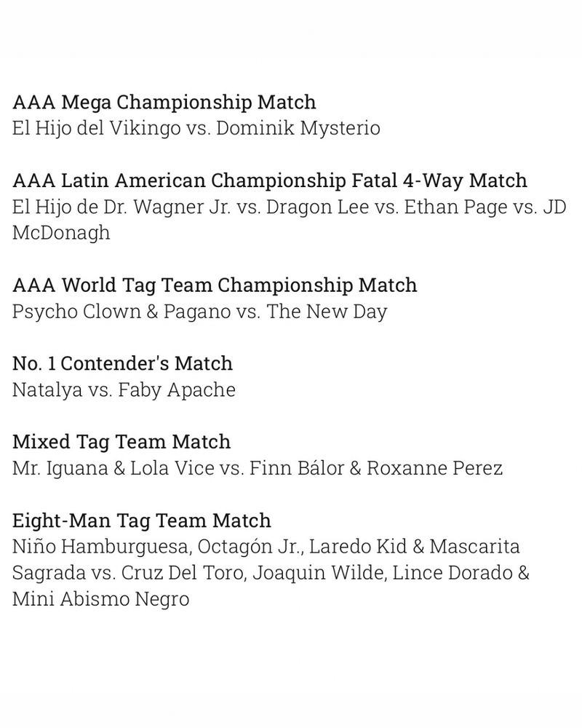Click the McDonagh text line
The width and height of the screenshot is (582, 728).
coord(61,232)
